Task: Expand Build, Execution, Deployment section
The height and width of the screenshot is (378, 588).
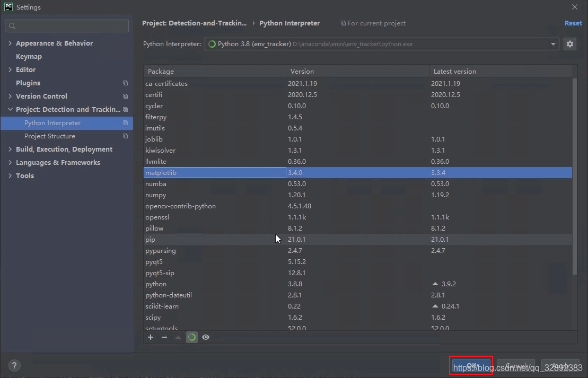Action: (10, 150)
